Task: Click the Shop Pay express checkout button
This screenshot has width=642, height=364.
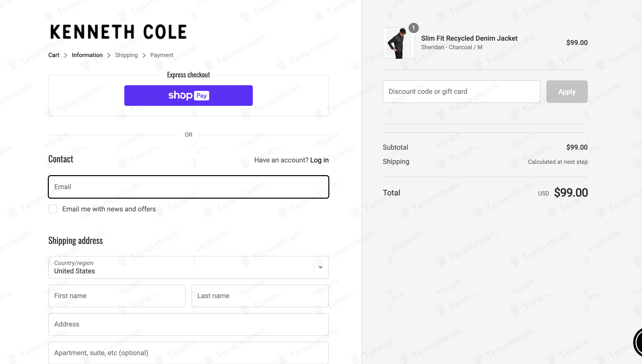Action: pyautogui.click(x=188, y=96)
